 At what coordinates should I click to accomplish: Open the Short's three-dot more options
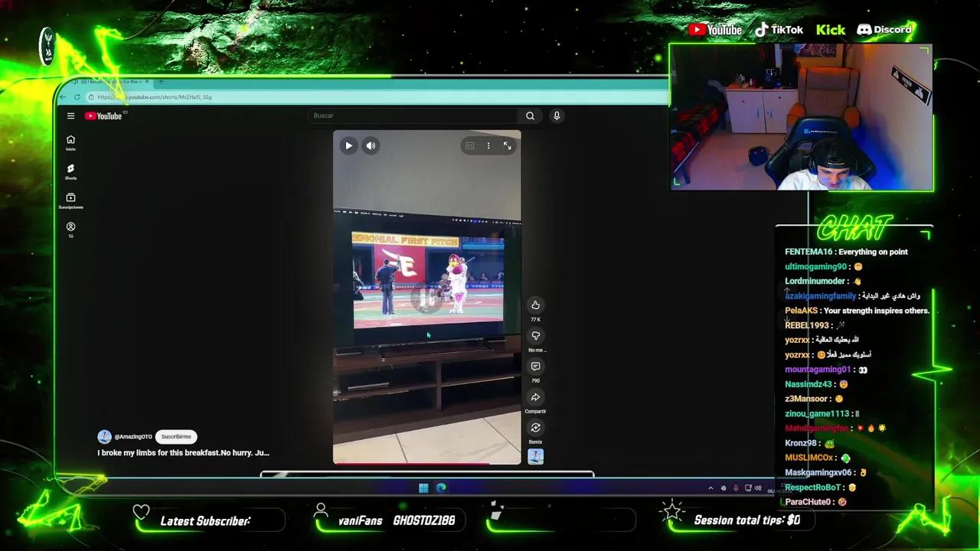coord(488,145)
